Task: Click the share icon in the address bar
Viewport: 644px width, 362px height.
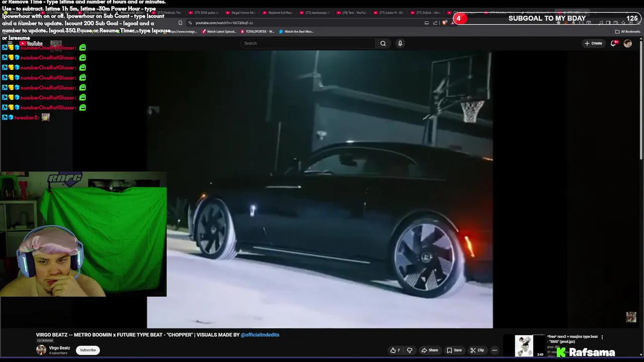Action: 435,23
